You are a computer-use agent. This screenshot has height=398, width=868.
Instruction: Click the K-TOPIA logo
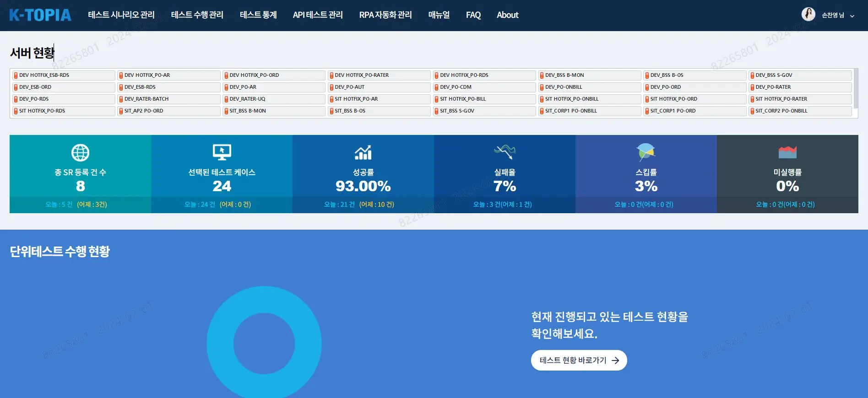point(40,15)
